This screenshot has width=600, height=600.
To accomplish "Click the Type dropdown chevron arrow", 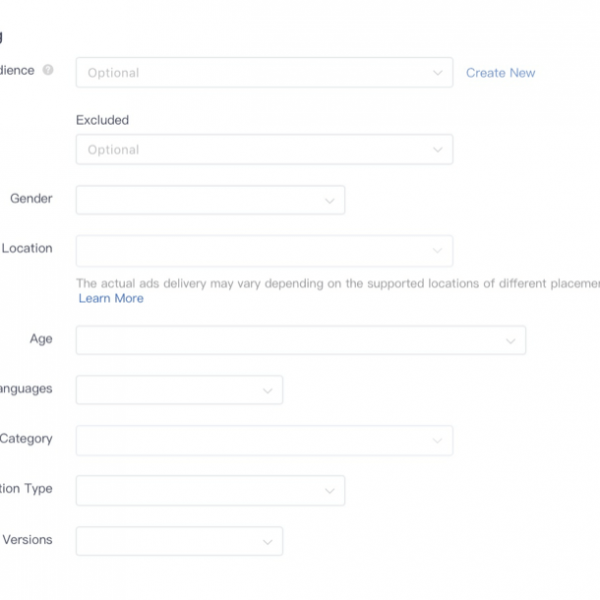I will 329,491.
